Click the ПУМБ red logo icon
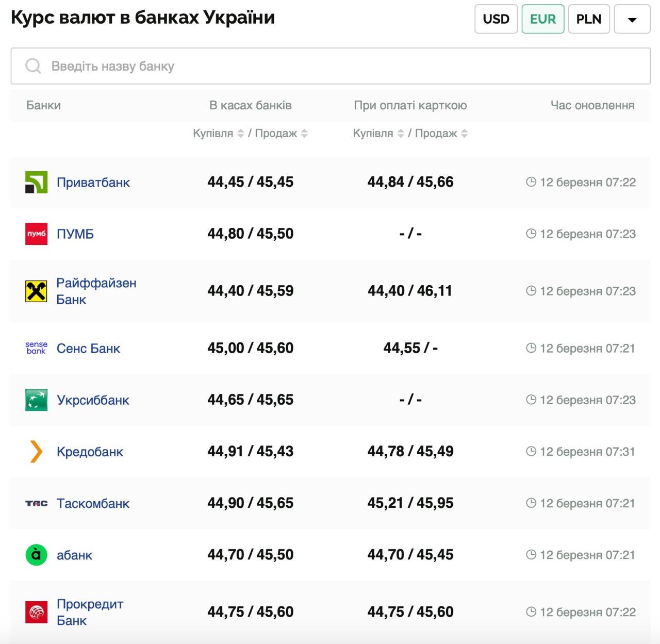The image size is (660, 644). click(36, 234)
